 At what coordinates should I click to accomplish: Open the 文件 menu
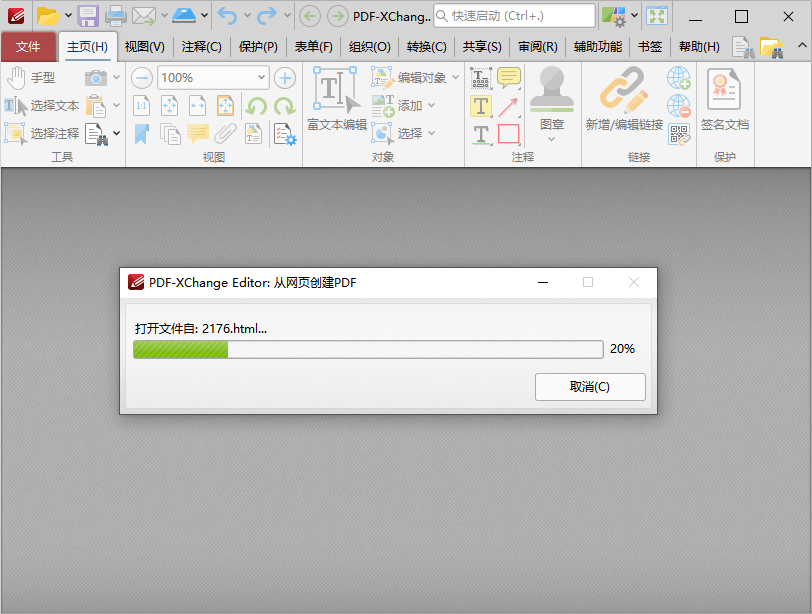(30, 46)
